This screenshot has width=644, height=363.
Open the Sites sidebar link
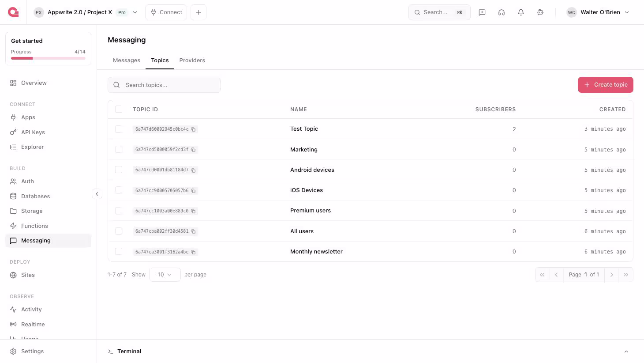48,275
